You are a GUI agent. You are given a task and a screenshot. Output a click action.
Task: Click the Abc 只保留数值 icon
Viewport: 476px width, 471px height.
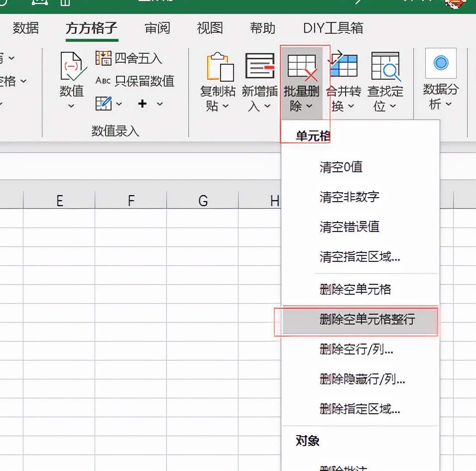[x=103, y=80]
